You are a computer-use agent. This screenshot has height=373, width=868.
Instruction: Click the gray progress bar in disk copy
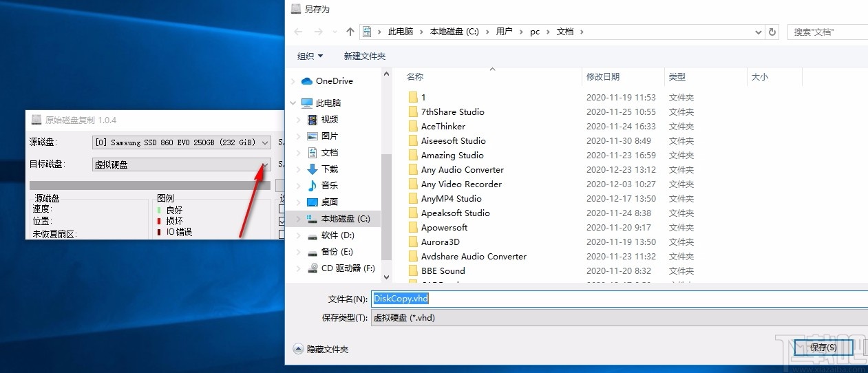pyautogui.click(x=150, y=185)
